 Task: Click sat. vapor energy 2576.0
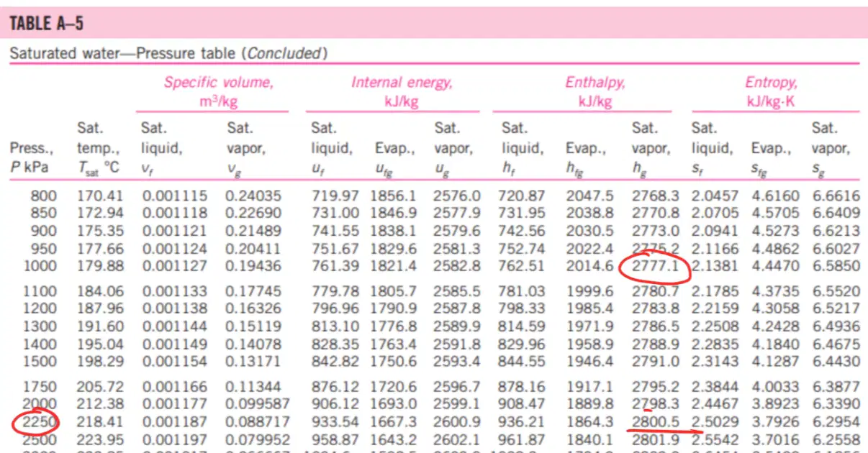pos(458,196)
